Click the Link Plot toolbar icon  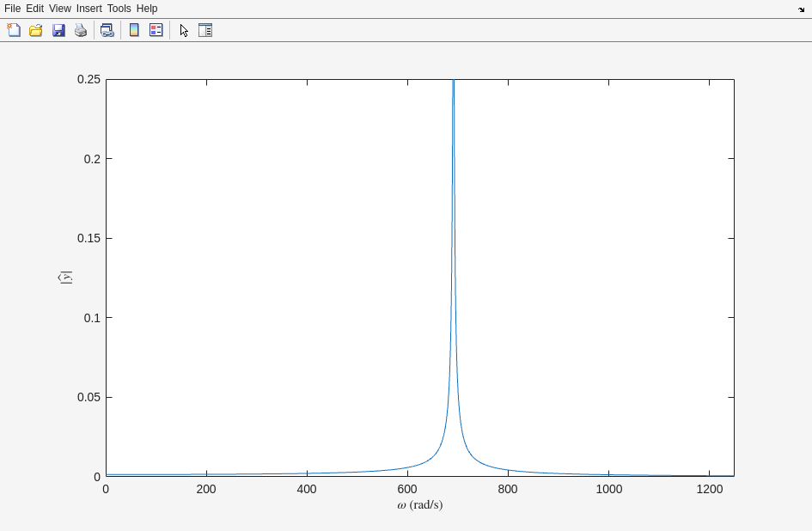(x=107, y=30)
